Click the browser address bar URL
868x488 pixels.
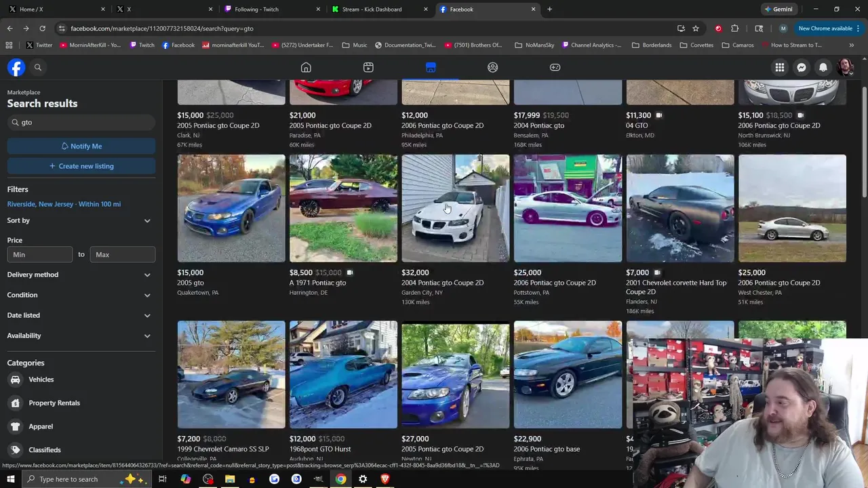(162, 28)
